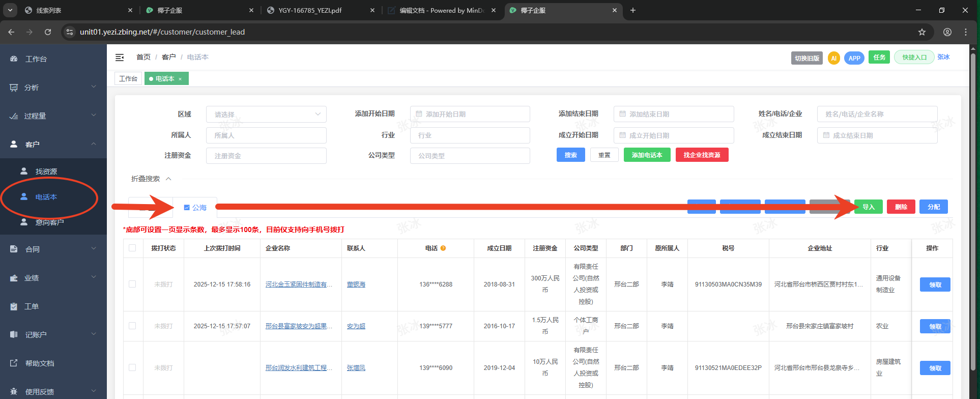Bookmark this page with star icon
This screenshot has height=399, width=980.
[x=922, y=32]
